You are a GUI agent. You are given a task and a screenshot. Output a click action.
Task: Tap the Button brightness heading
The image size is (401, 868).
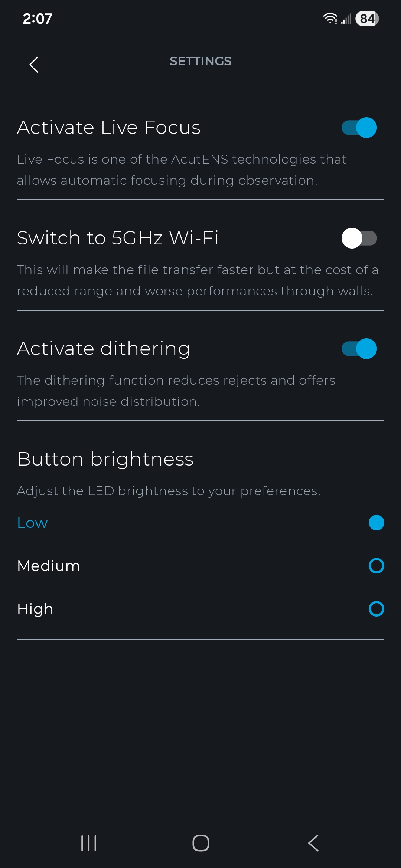[105, 459]
